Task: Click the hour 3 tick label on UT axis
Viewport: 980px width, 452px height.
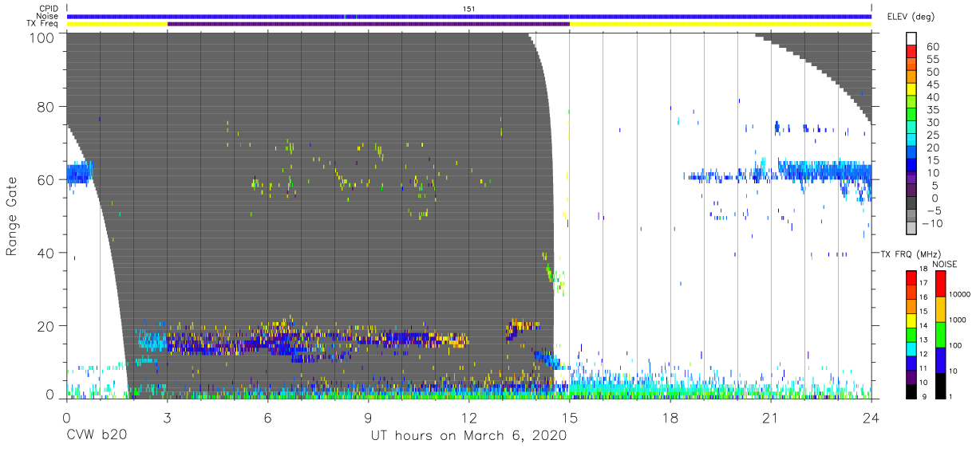Action: (167, 417)
